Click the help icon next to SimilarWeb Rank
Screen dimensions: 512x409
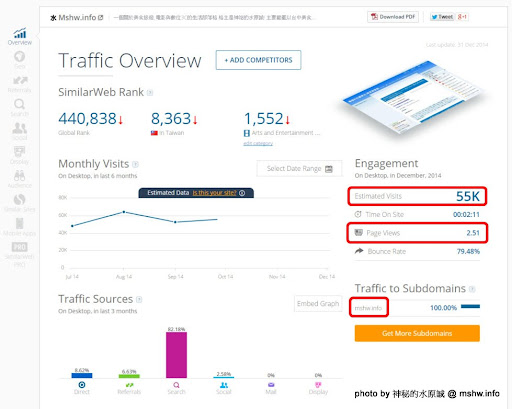(x=150, y=93)
